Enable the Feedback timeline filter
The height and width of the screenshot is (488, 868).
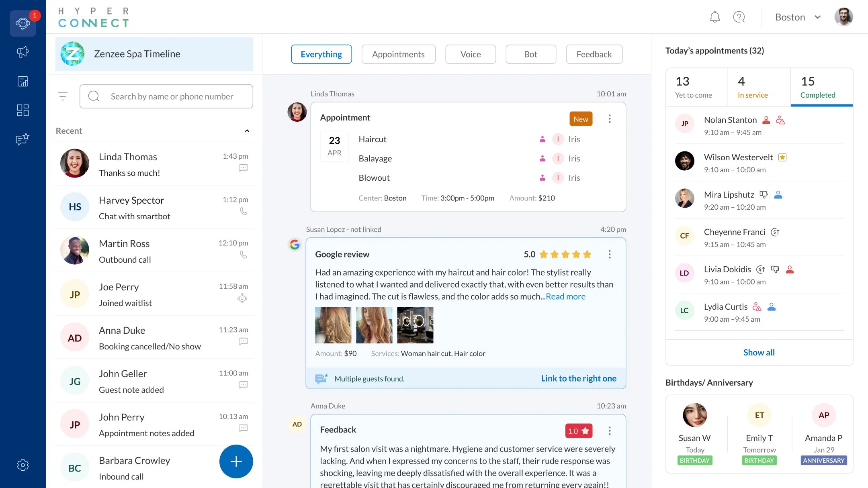(x=594, y=54)
